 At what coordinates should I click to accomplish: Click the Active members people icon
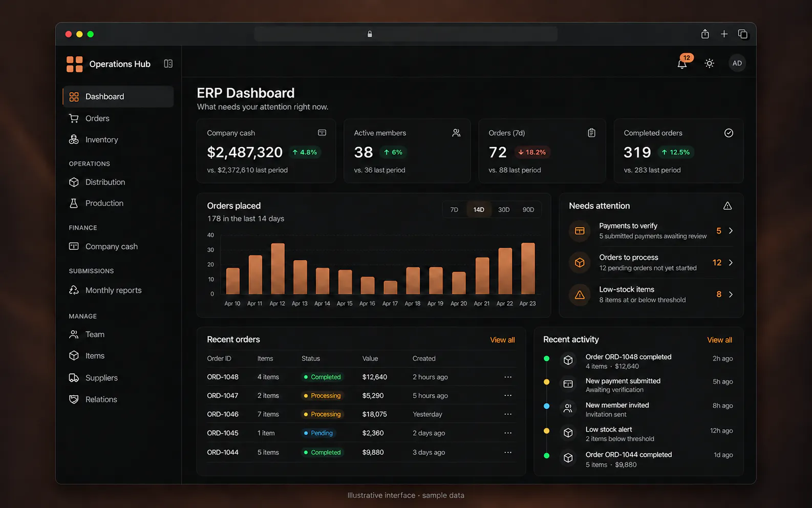[x=456, y=133]
